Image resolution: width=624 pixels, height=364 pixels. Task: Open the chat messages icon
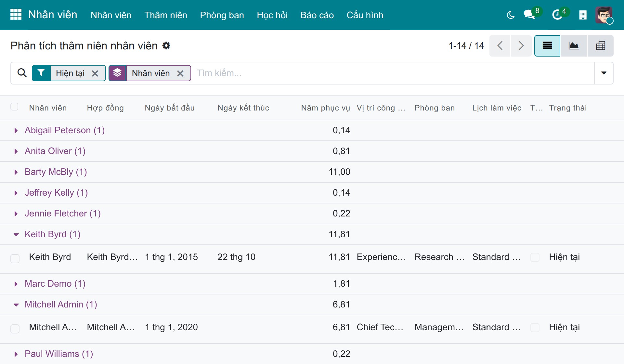[530, 15]
